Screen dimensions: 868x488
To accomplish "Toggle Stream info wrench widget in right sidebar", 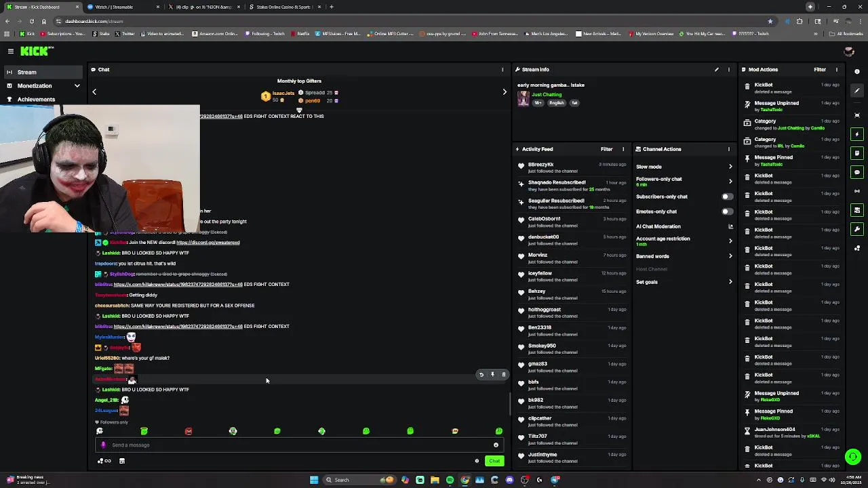I will 857,229.
